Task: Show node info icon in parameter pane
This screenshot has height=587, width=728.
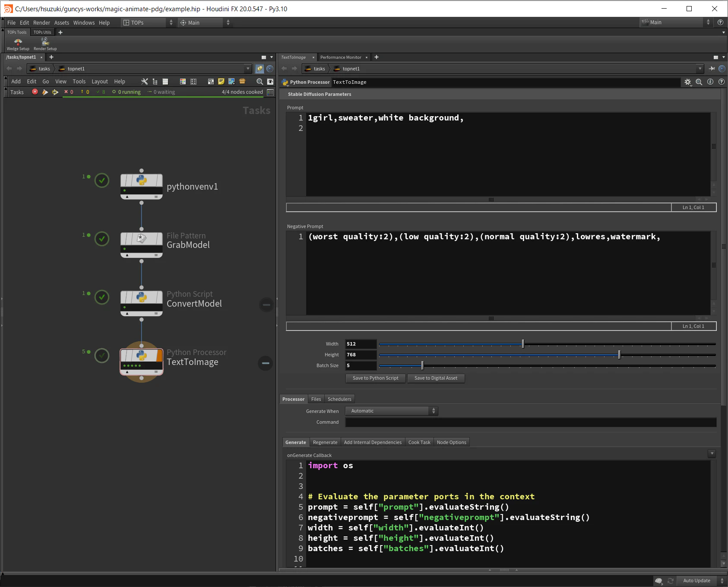Action: coord(710,82)
